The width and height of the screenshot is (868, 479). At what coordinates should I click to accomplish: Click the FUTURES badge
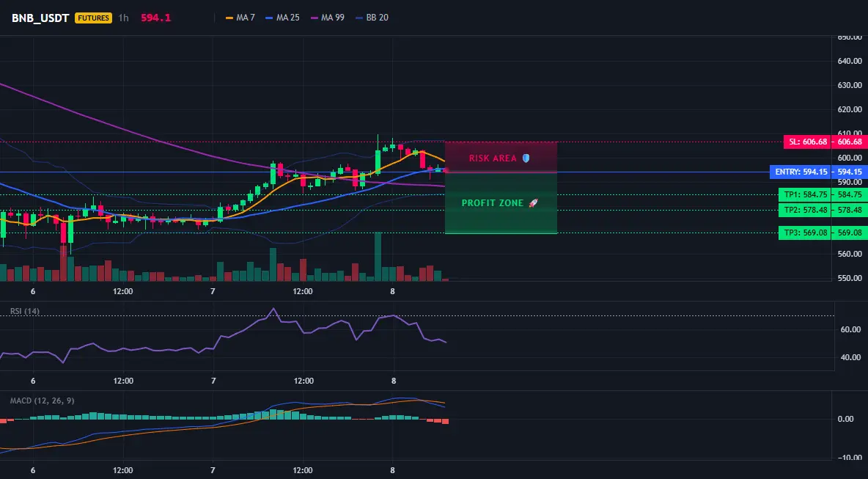point(93,18)
